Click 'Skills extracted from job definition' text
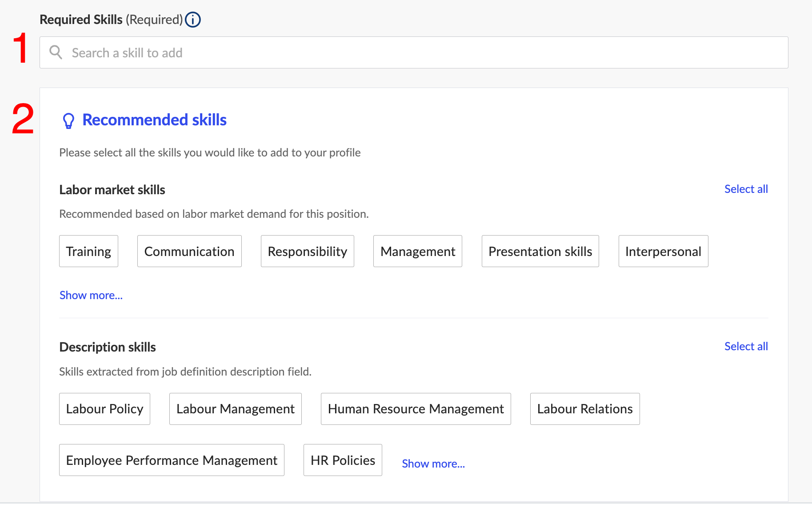The height and width of the screenshot is (508, 812). [x=185, y=372]
